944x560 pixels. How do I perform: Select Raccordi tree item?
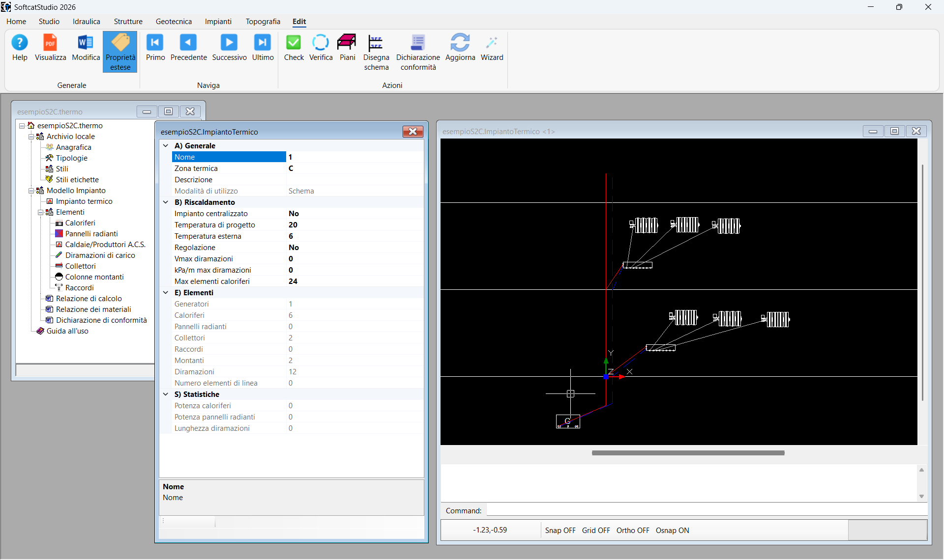[79, 288]
